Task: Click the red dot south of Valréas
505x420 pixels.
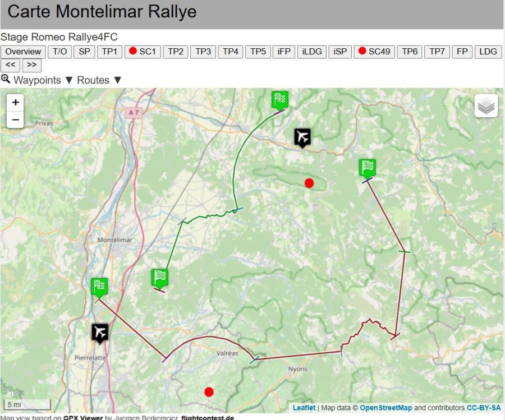Action: [209, 392]
